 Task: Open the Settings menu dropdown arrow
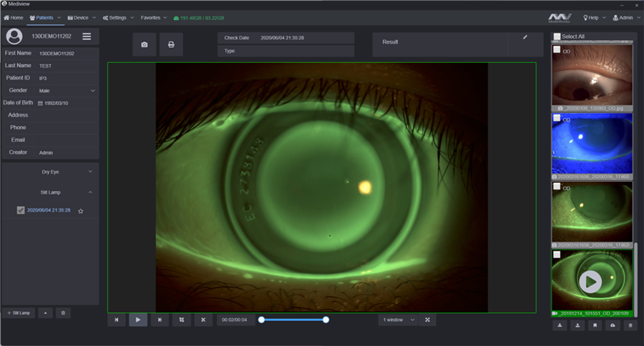pos(132,18)
